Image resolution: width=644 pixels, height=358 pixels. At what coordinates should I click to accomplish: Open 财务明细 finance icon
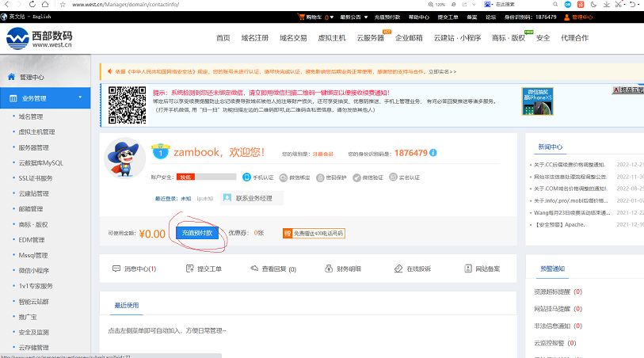(329, 268)
